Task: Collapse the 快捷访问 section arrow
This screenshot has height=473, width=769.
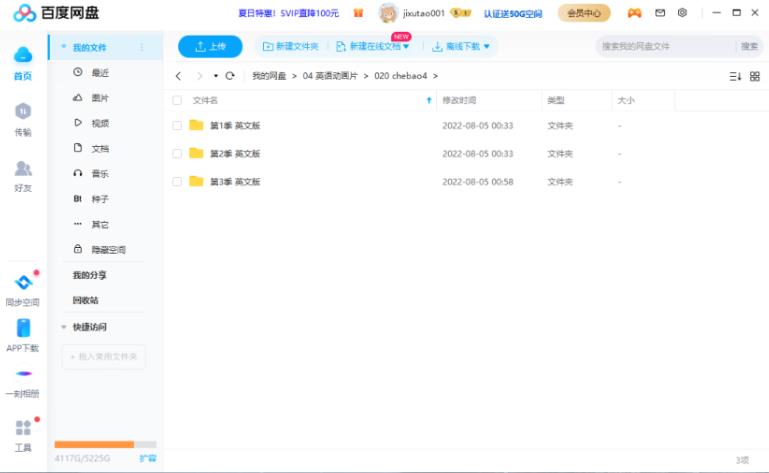Action: coord(64,327)
